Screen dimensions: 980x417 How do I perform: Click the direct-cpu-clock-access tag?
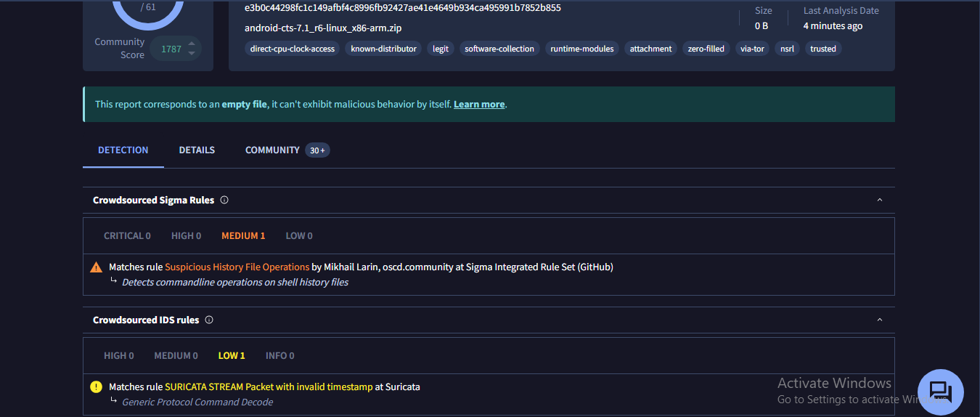tap(292, 49)
